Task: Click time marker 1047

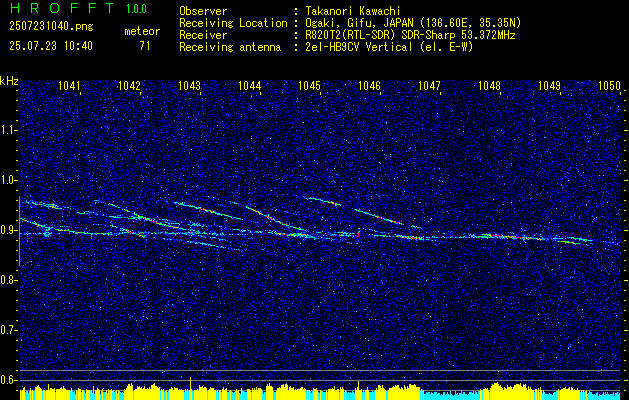Action: coord(429,85)
